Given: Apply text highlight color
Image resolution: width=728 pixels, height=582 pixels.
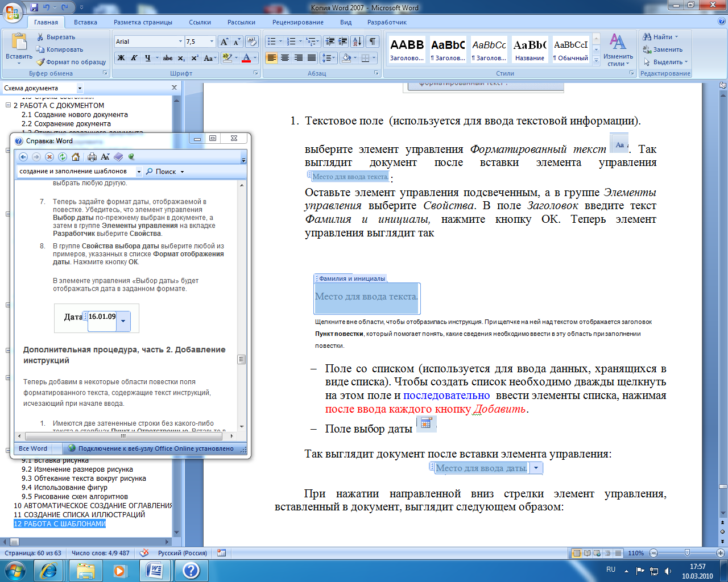Looking at the screenshot, I should (x=227, y=58).
